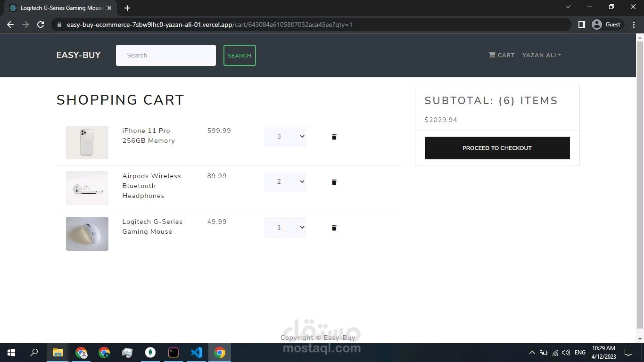Delete iPhone 11 Pro from the cart

(334, 137)
